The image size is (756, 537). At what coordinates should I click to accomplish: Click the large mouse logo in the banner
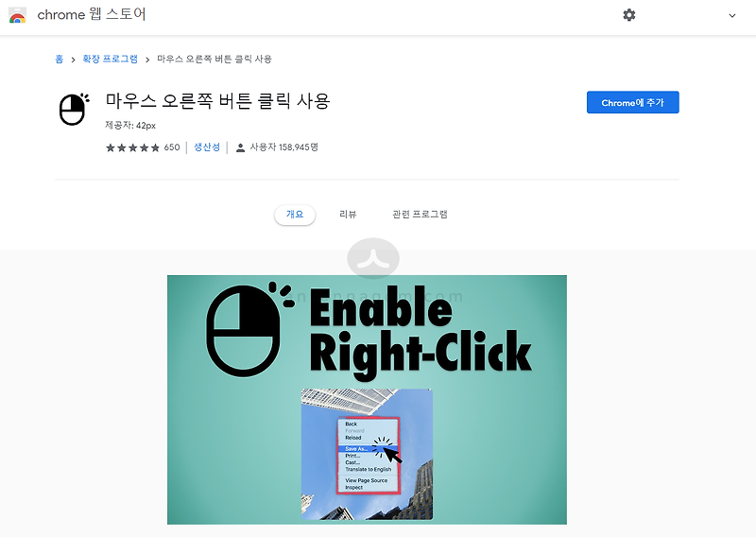point(247,330)
